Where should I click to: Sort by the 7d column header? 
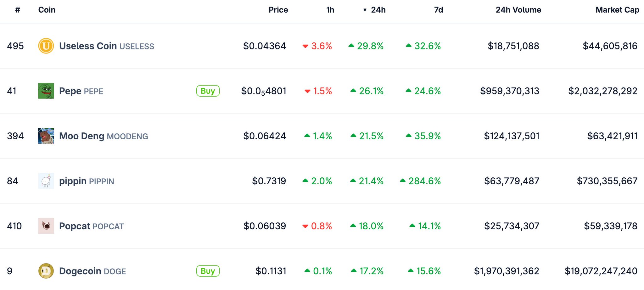click(x=438, y=10)
